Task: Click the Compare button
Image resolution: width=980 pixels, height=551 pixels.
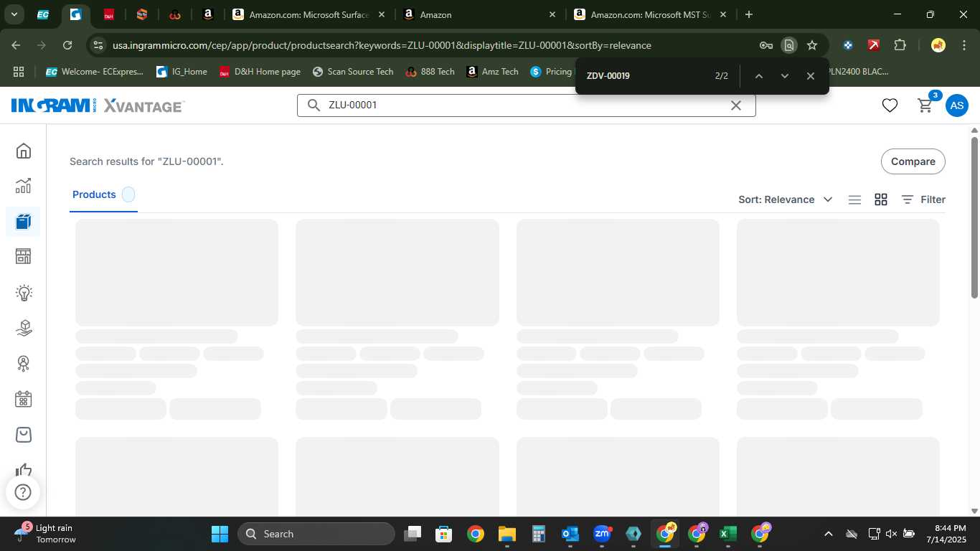Action: tap(913, 161)
